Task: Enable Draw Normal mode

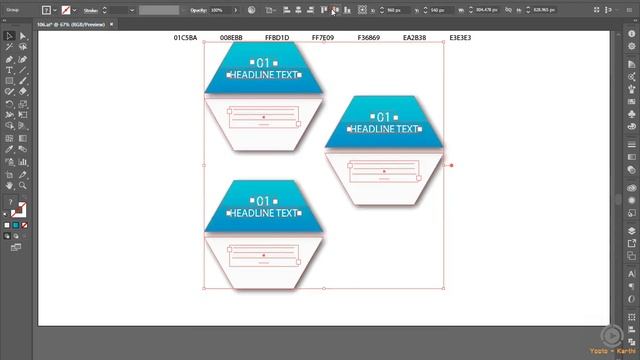Action: pyautogui.click(x=7, y=236)
